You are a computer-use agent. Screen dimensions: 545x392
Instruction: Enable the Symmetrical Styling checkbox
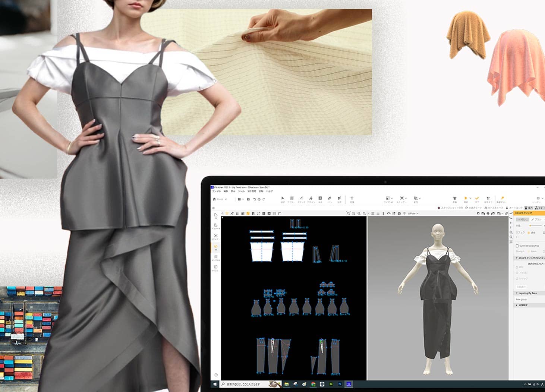coord(517,246)
